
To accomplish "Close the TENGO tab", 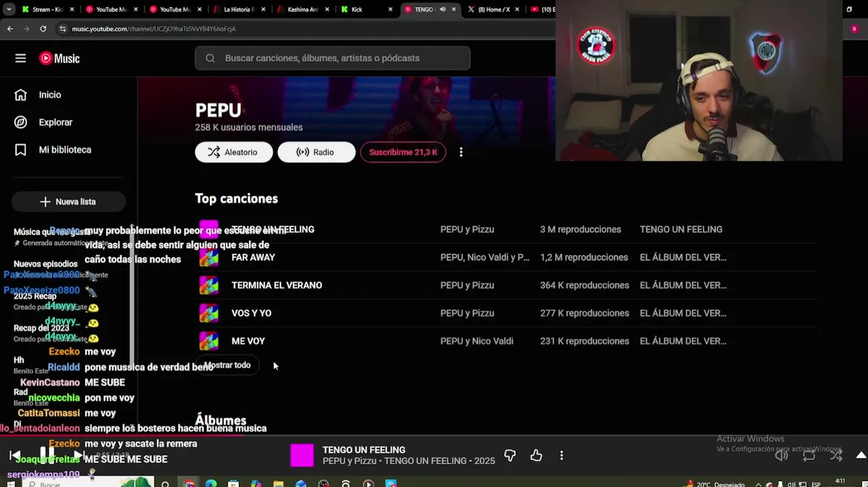I will pyautogui.click(x=453, y=9).
